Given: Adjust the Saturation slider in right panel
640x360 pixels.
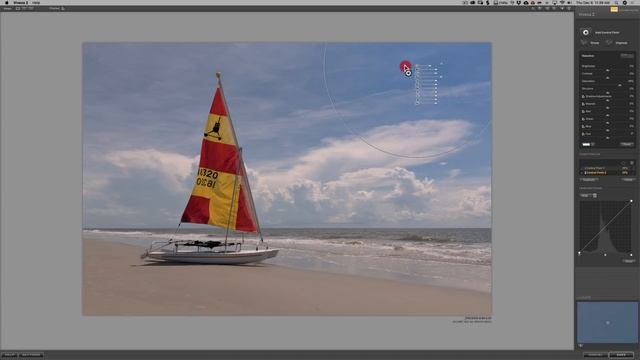Looking at the screenshot, I should pos(620,84).
